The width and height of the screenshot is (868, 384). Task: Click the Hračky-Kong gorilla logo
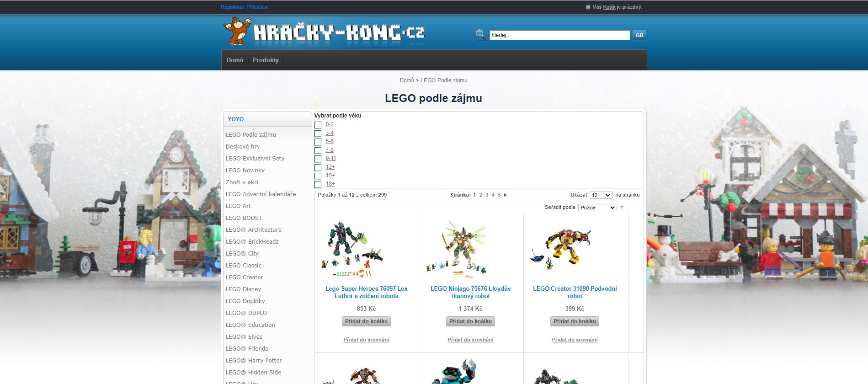click(324, 32)
